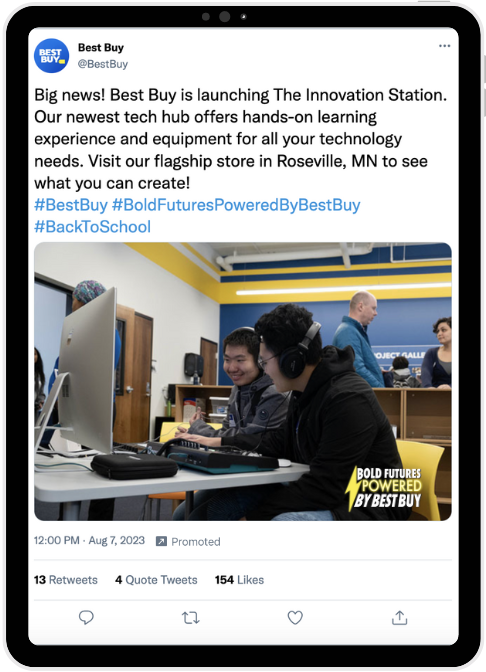Open #BoldFuturesPoweredByBestBuy hashtag
The height and width of the screenshot is (672, 486).
pos(236,205)
